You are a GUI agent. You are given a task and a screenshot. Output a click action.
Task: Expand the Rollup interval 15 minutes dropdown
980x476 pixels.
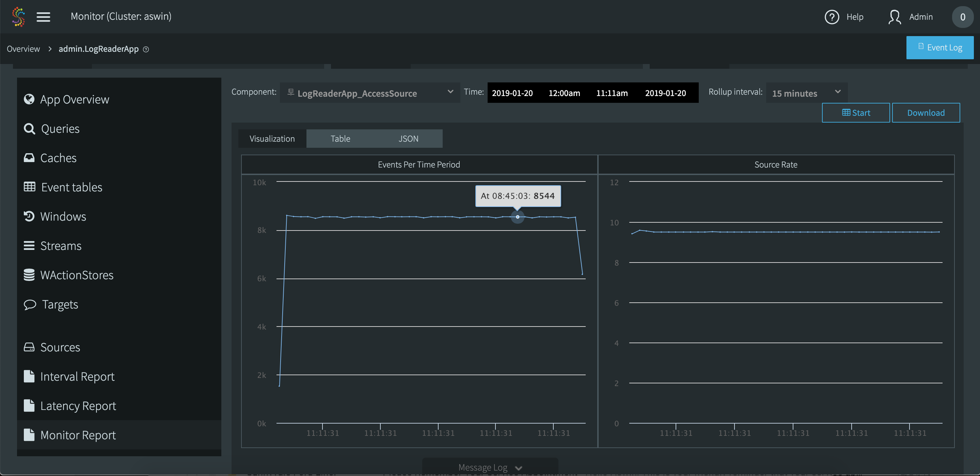point(806,93)
